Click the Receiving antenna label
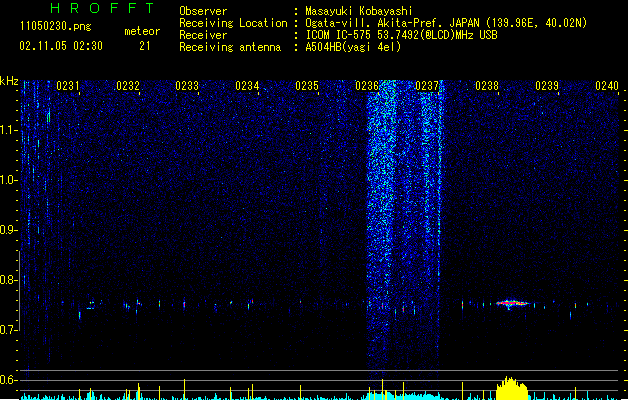 (230, 47)
